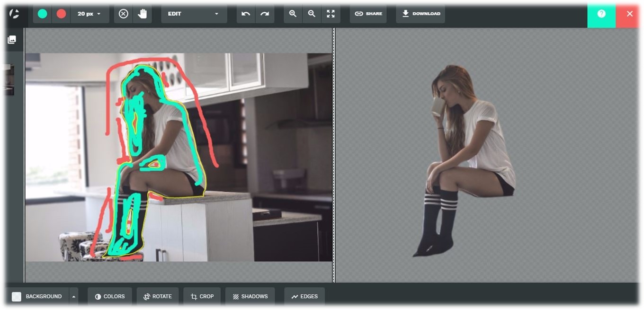Click the BACKGROUND color button
The height and width of the screenshot is (310, 644).
point(38,297)
